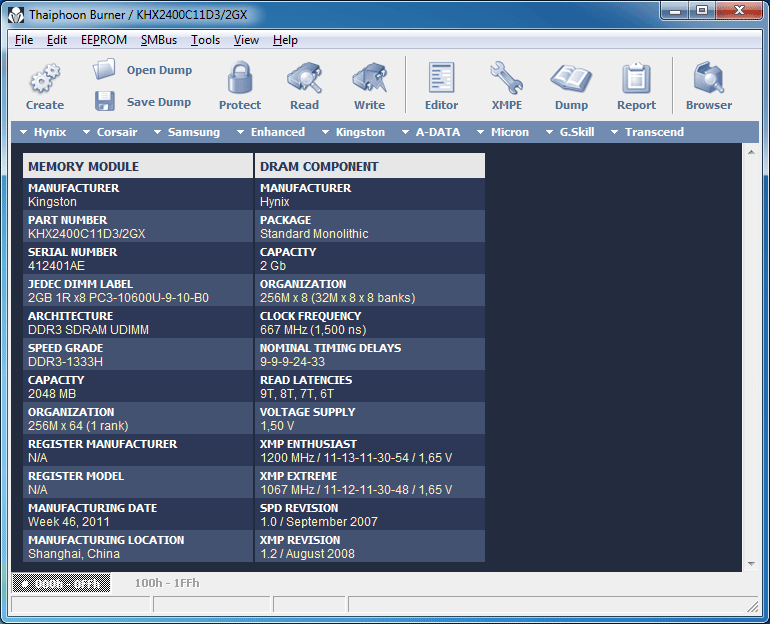The height and width of the screenshot is (624, 770).
Task: Click voltage supply 1,50 V
Action: pos(277,426)
